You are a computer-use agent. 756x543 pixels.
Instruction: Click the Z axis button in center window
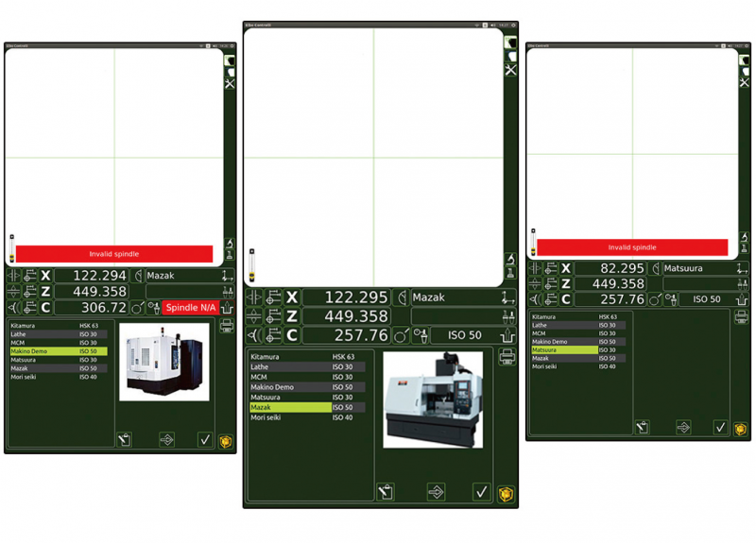point(292,316)
